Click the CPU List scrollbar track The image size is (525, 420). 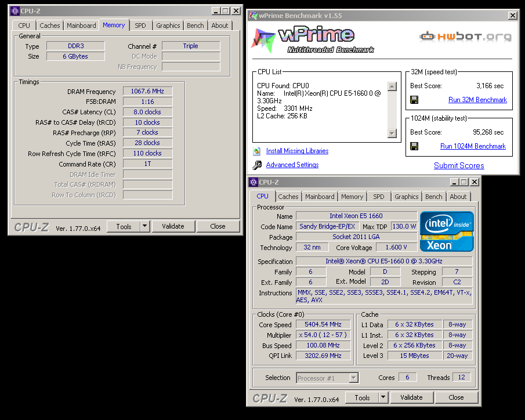[x=392, y=110]
